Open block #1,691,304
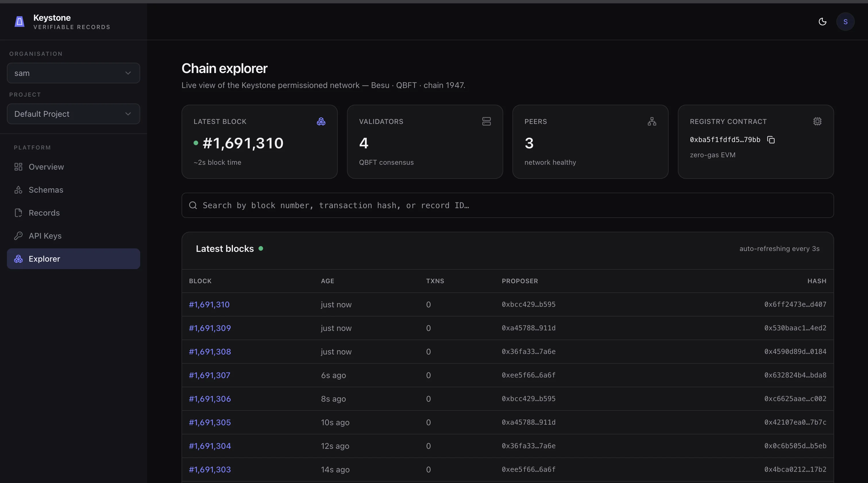Screen dimensions: 868x483 click(x=210, y=446)
